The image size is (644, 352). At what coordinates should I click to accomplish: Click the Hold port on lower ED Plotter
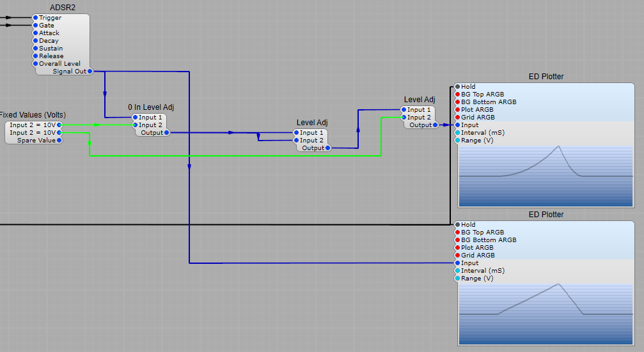(457, 225)
